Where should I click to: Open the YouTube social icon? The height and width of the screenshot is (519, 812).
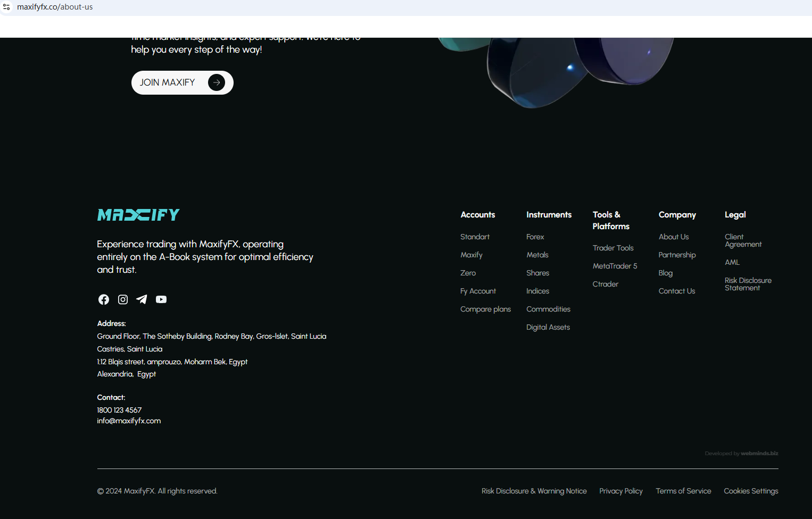tap(161, 299)
